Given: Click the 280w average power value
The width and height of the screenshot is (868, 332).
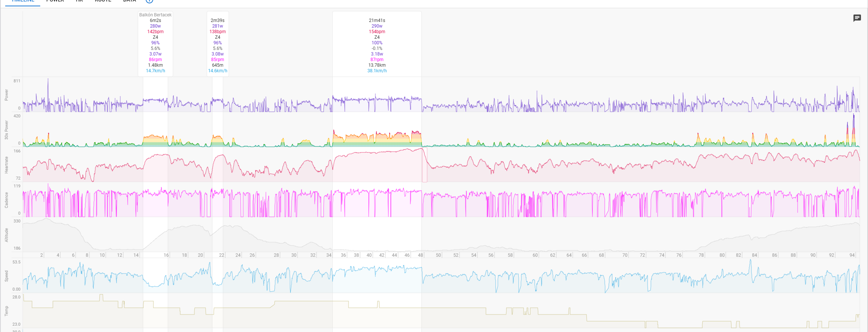Looking at the screenshot, I should (155, 26).
